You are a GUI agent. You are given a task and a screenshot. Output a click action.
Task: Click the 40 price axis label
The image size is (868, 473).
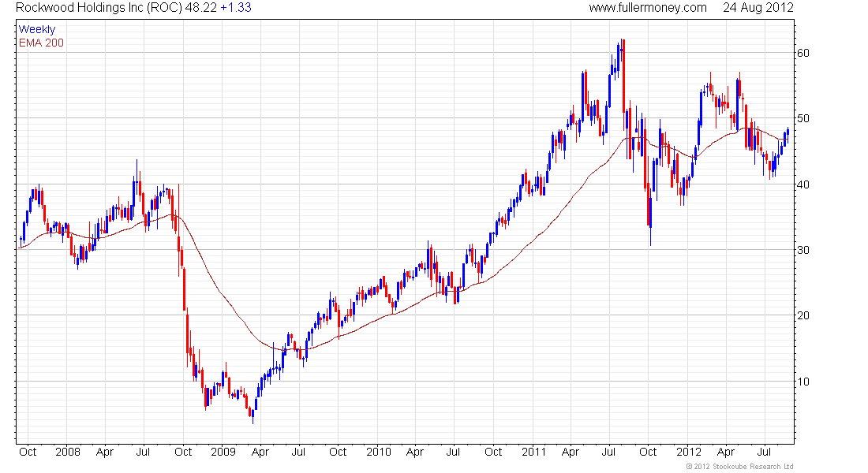[x=803, y=184]
